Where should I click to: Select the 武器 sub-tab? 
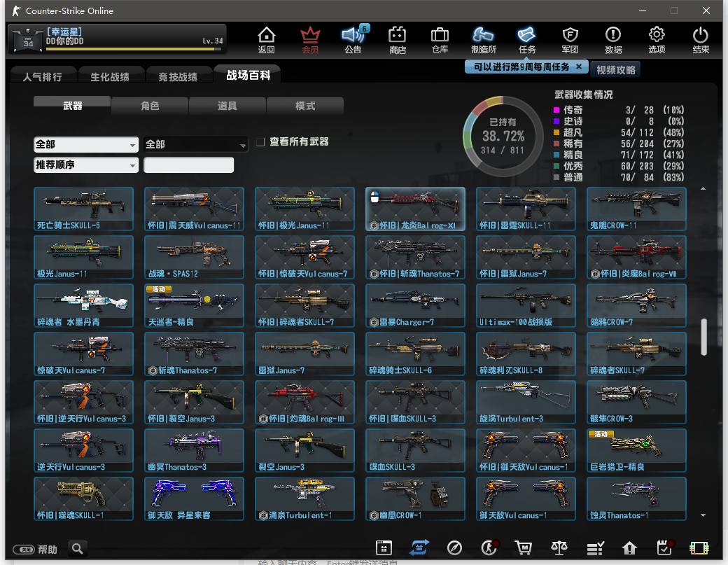tap(72, 106)
